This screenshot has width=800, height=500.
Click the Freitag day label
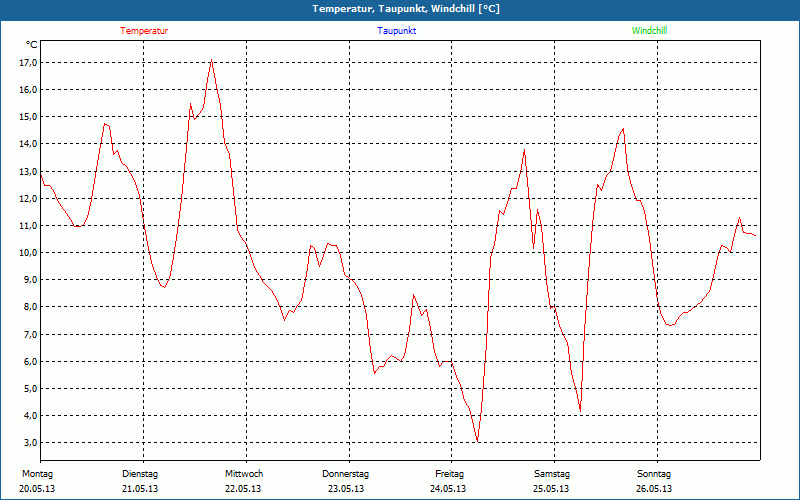click(x=449, y=474)
